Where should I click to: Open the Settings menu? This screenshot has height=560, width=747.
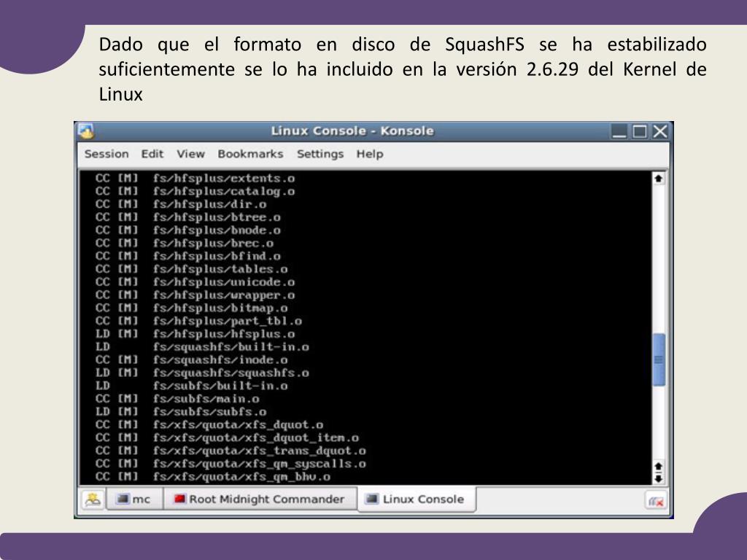click(x=320, y=154)
